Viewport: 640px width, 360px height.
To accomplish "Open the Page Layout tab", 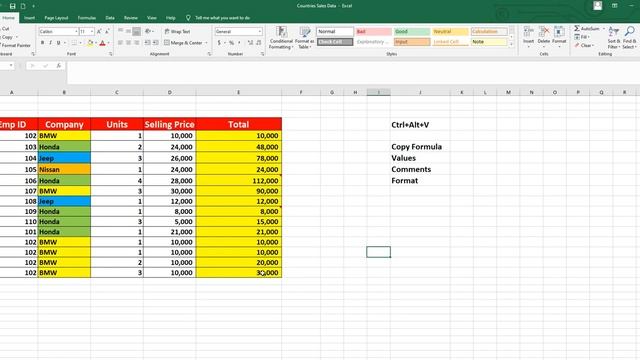I will tap(56, 18).
